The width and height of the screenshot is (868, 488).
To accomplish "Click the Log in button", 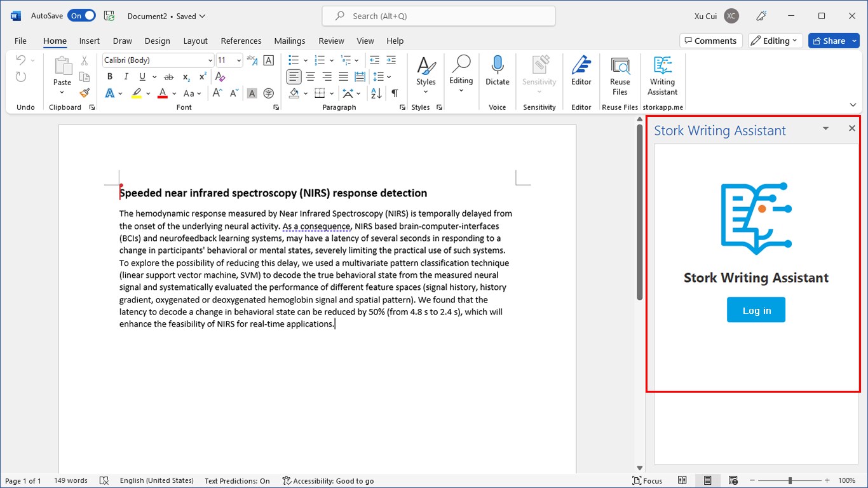I will pyautogui.click(x=756, y=310).
